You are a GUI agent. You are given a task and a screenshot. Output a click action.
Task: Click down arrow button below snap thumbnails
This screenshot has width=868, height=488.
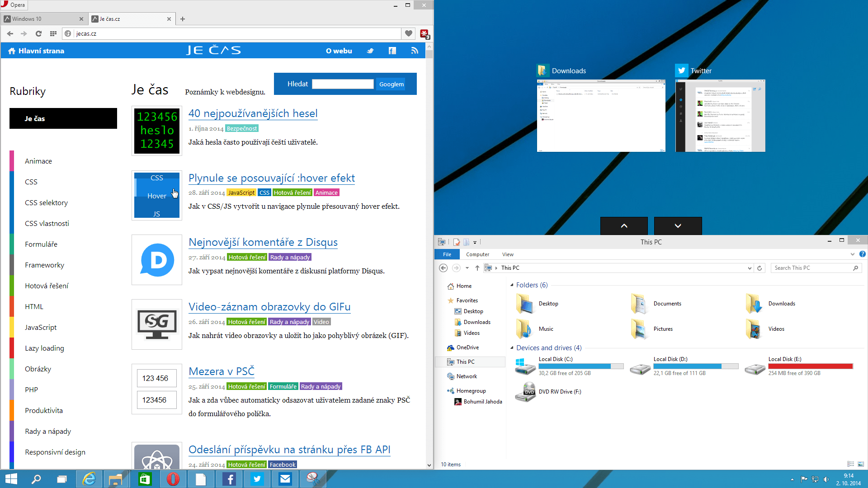point(678,226)
